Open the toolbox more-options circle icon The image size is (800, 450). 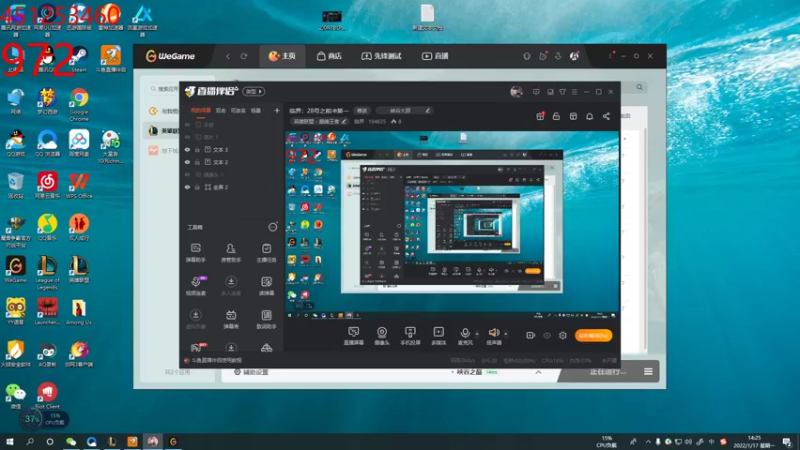click(x=272, y=227)
